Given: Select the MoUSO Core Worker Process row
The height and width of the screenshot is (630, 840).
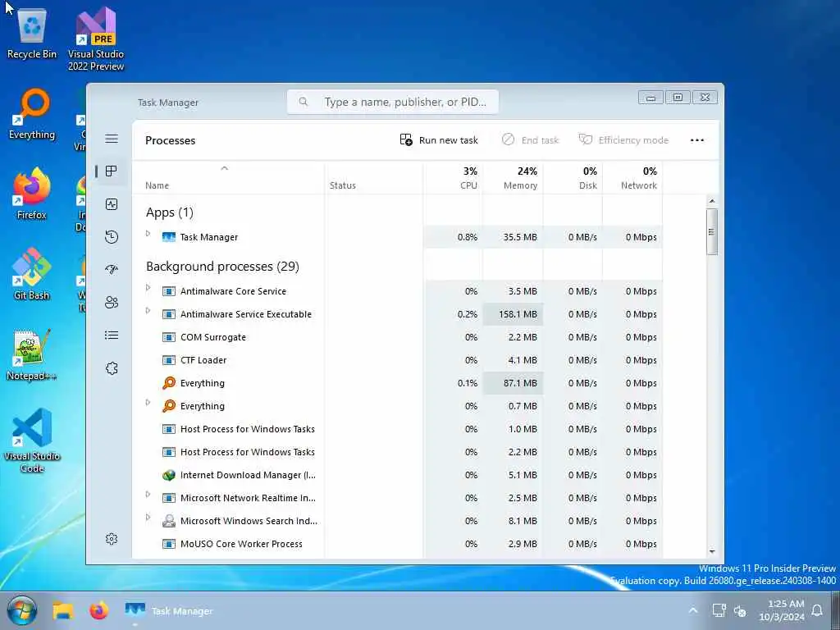Looking at the screenshot, I should [x=398, y=544].
